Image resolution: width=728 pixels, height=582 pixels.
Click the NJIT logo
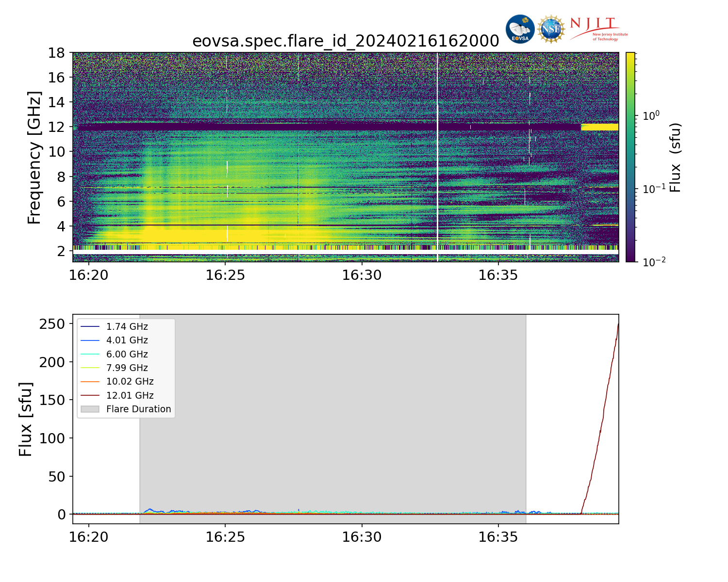[598, 29]
